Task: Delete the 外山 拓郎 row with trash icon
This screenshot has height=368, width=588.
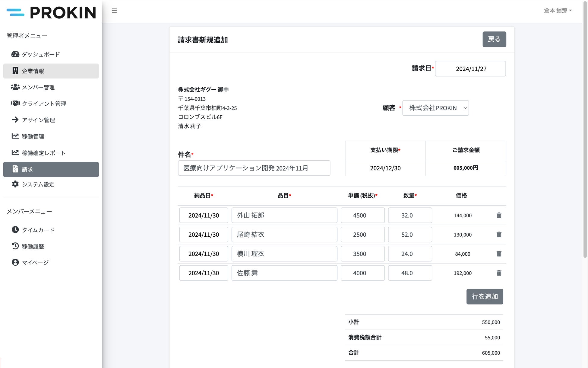Action: tap(499, 215)
